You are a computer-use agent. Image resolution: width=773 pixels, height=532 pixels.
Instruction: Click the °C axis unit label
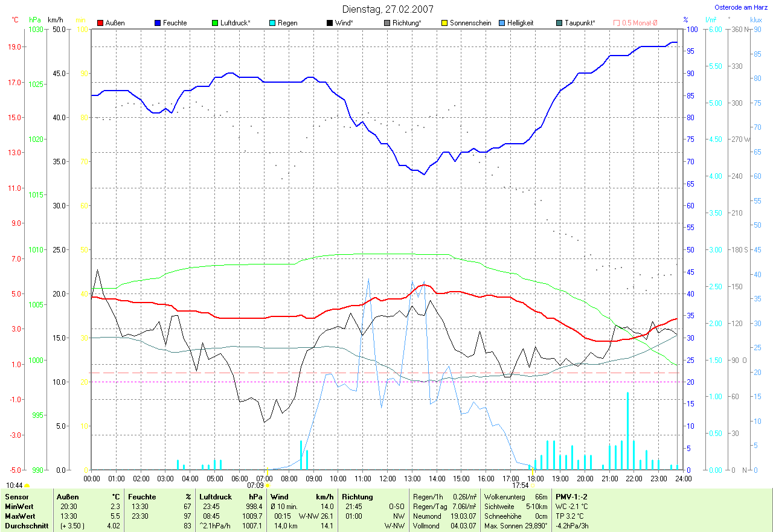[16, 20]
